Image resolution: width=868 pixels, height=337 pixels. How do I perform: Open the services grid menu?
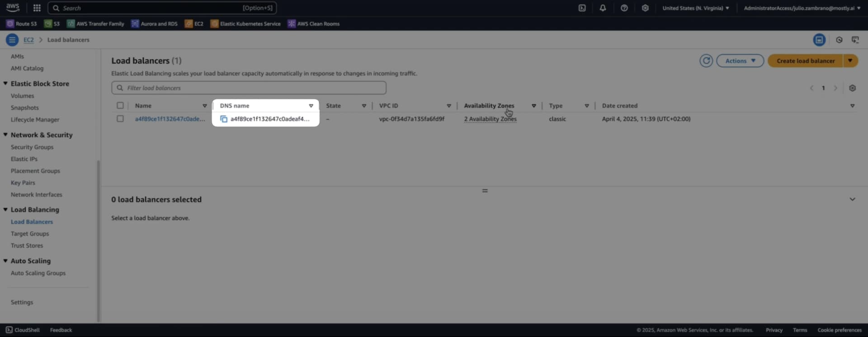37,8
